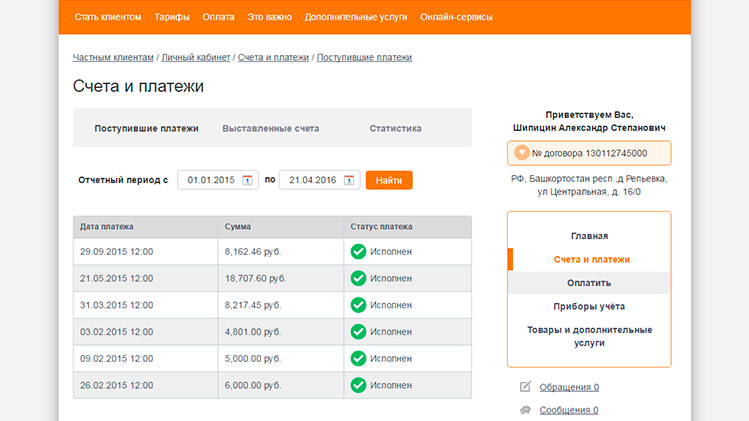
Task: Click the amount 8,162.46 руб.
Action: pyautogui.click(x=253, y=252)
